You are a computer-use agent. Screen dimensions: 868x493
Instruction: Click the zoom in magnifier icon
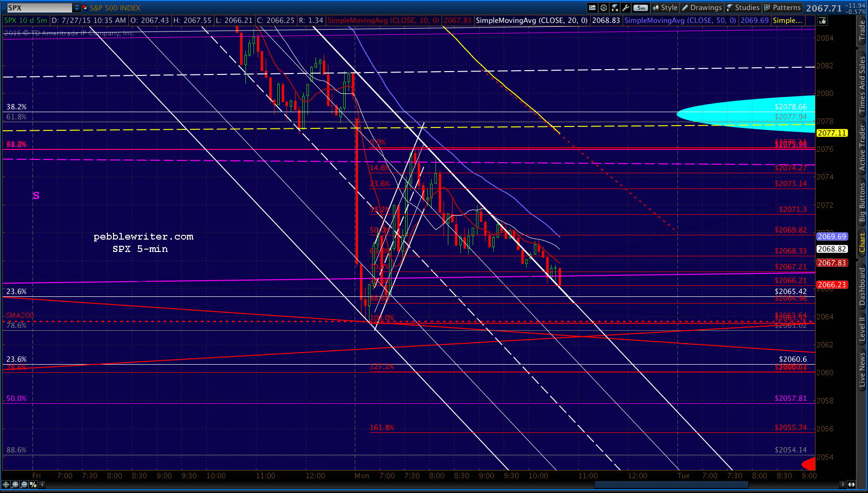[15, 484]
